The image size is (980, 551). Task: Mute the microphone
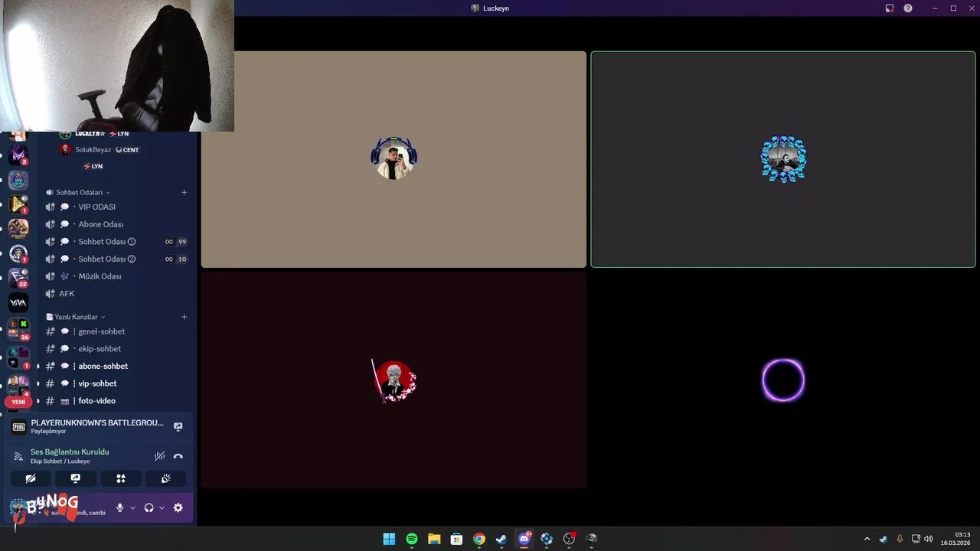point(119,507)
